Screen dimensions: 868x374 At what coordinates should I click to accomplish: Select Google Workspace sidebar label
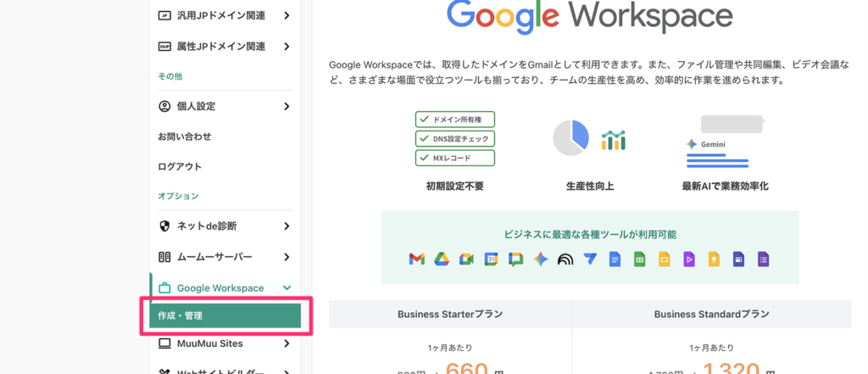point(220,288)
